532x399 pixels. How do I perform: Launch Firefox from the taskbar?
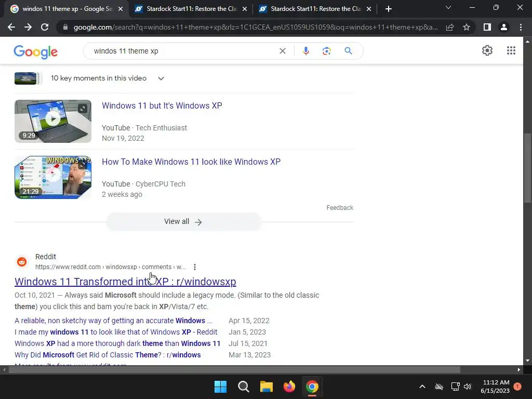tap(289, 387)
